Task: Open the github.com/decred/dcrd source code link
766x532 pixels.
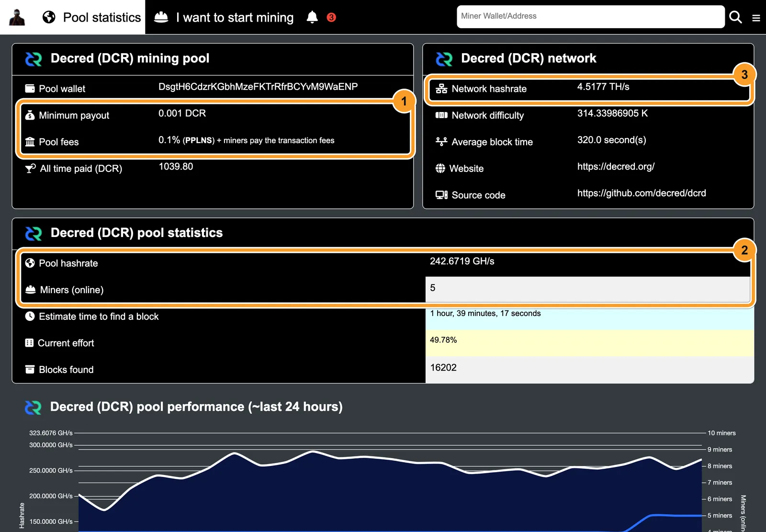Action: pyautogui.click(x=642, y=193)
